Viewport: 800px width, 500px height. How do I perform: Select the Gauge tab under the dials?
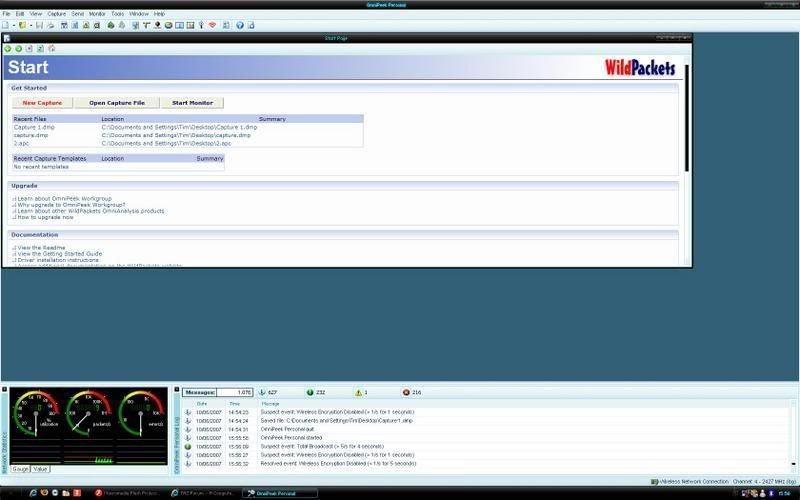(x=20, y=468)
